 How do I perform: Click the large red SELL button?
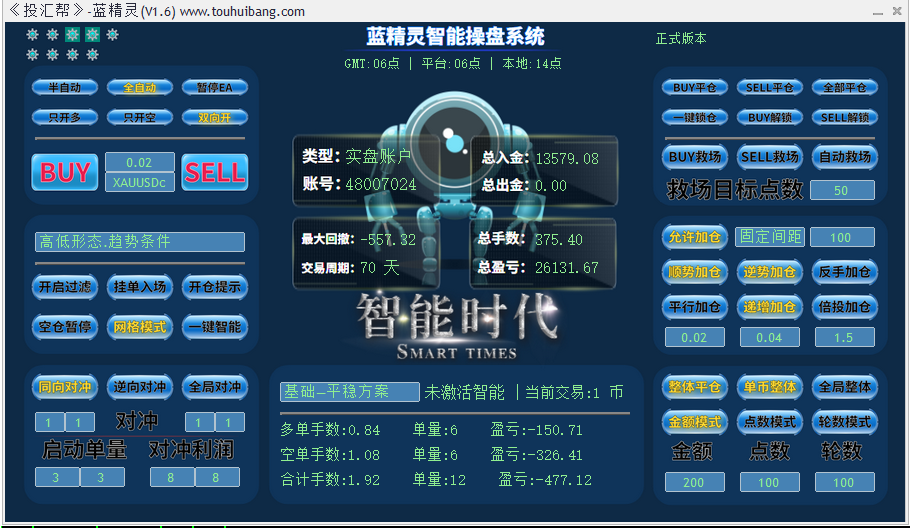pos(215,172)
